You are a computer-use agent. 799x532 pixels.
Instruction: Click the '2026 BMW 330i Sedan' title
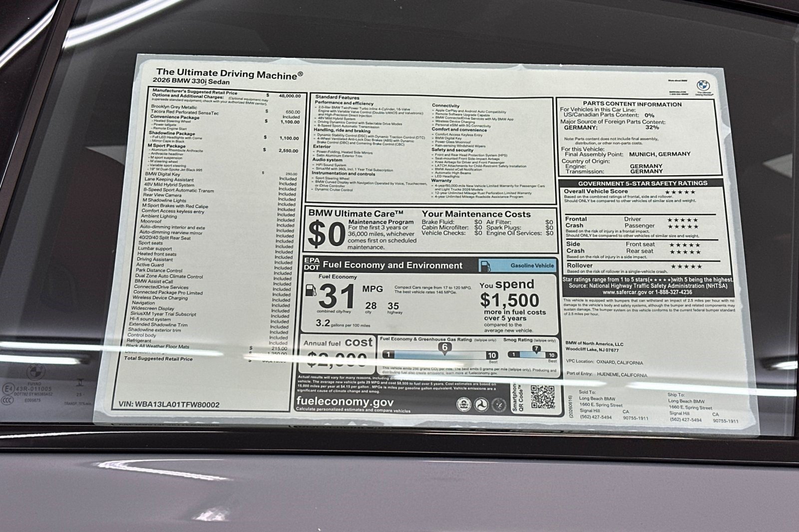click(x=191, y=81)
